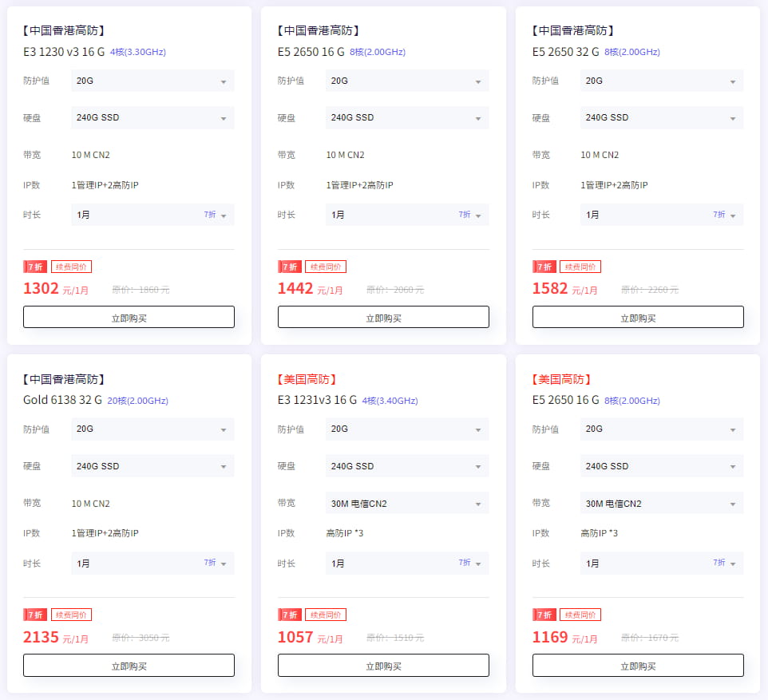Click 立即购买 on the US E5 2650 16G card
The width and height of the screenshot is (768, 700).
click(637, 665)
